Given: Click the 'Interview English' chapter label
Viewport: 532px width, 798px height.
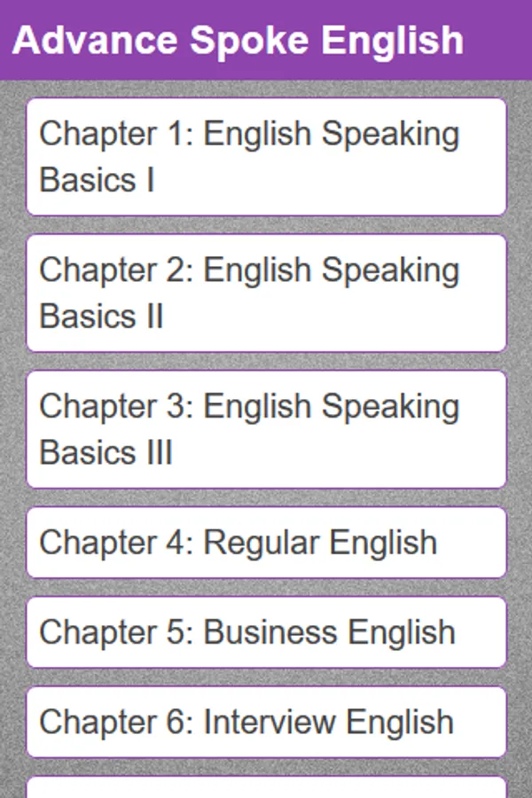Looking at the screenshot, I should pyautogui.click(x=329, y=722).
